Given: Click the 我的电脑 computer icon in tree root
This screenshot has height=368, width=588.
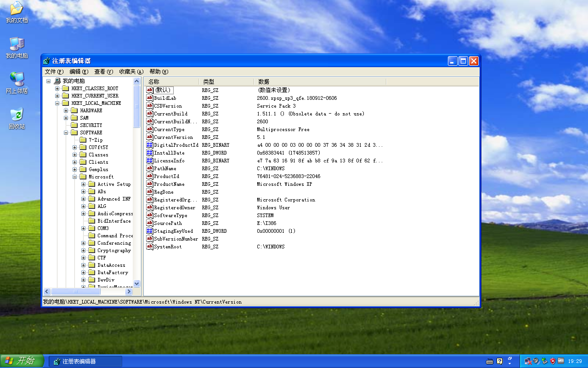Looking at the screenshot, I should tap(57, 81).
